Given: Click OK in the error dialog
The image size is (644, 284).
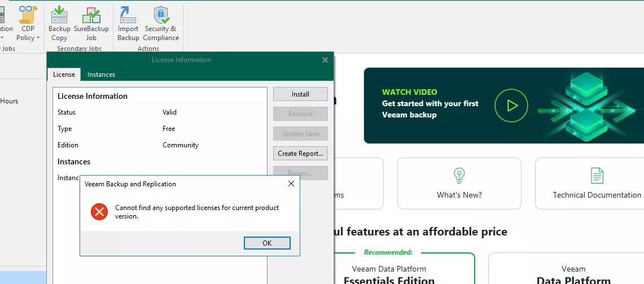Looking at the screenshot, I should coord(267,243).
